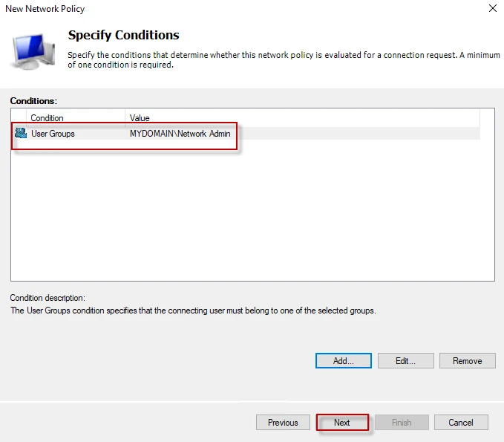Screen dimensions: 504x442
Task: Close the New Network Policy dialog
Action: point(492,9)
